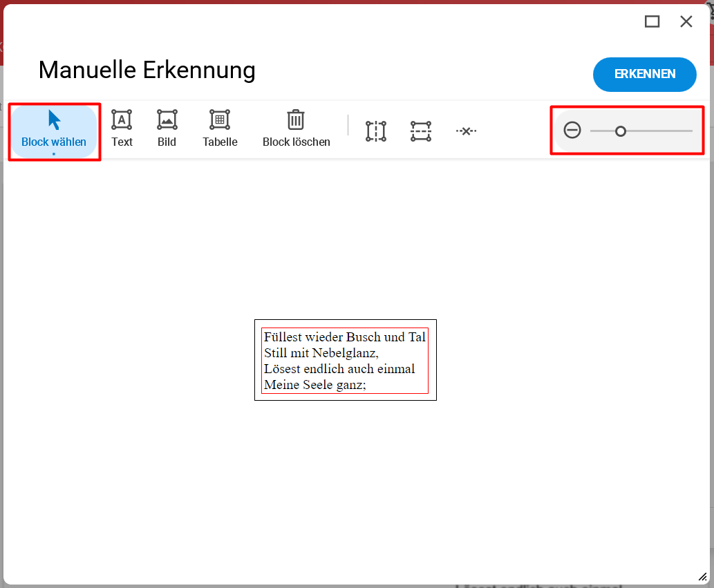Screen dimensions: 714x588
Task: Click the Block löschen trash icon
Action: [x=296, y=120]
